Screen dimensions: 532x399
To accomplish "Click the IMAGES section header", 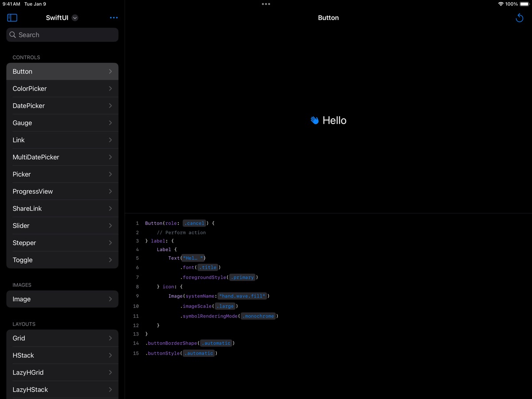I will (22, 285).
